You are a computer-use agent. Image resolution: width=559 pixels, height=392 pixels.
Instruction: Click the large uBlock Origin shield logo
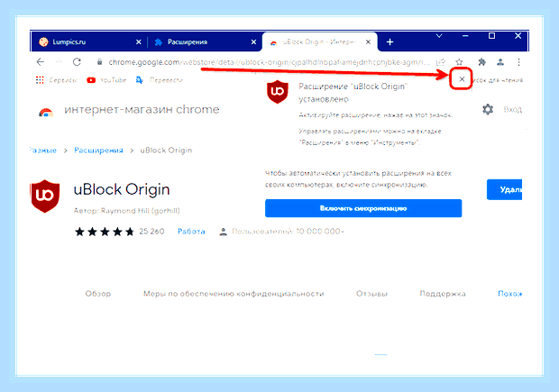pos(45,196)
